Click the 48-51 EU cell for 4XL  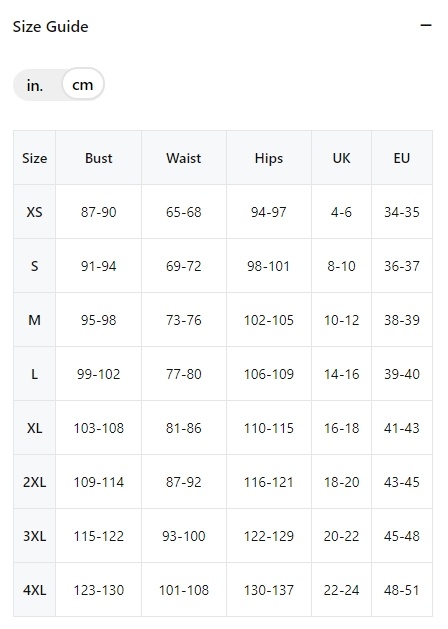[x=402, y=590]
